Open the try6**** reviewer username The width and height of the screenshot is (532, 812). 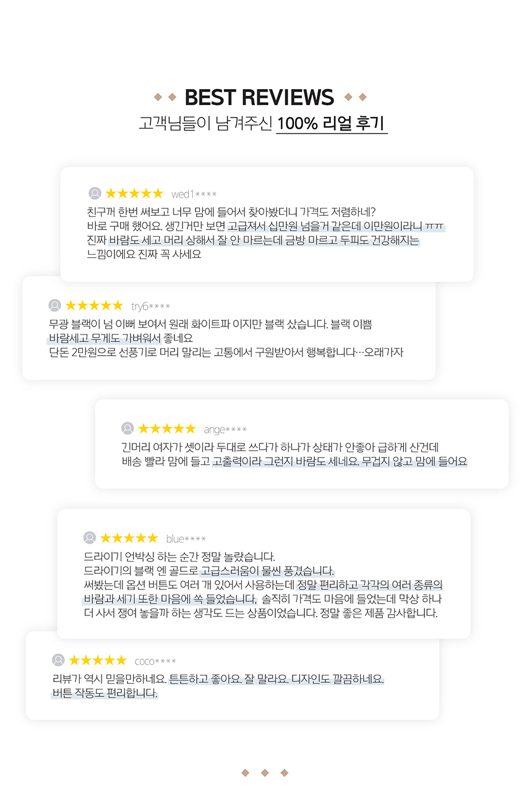[x=150, y=306]
